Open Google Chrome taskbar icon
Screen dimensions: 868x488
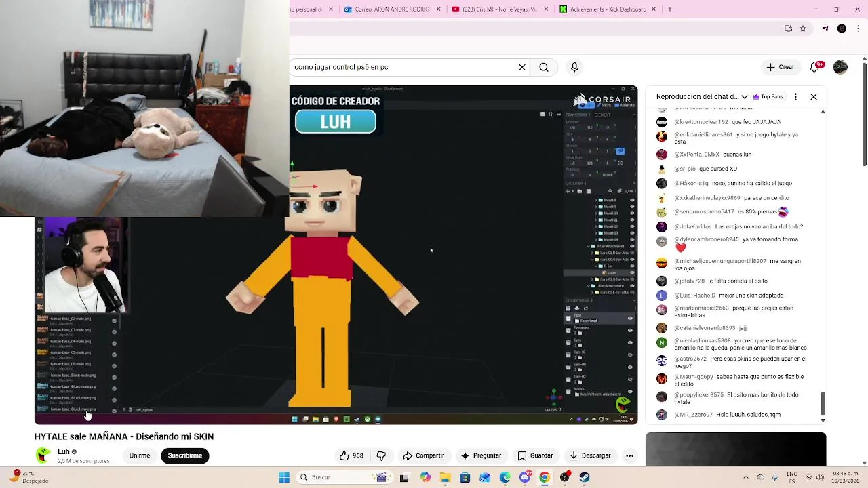tap(545, 477)
